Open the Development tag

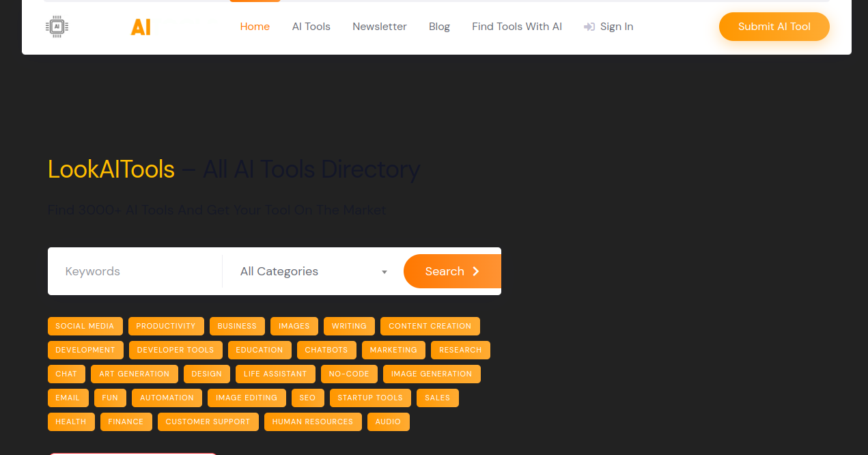coord(85,350)
